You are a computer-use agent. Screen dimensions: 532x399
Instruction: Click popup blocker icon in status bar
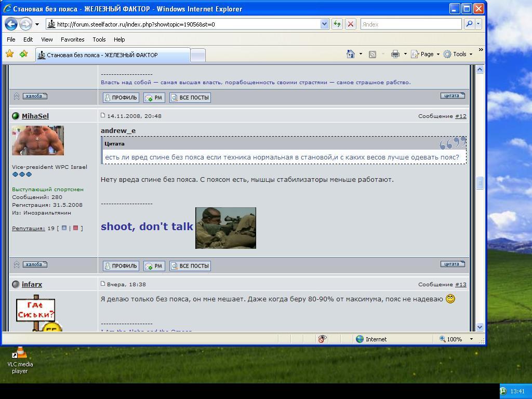click(x=322, y=339)
